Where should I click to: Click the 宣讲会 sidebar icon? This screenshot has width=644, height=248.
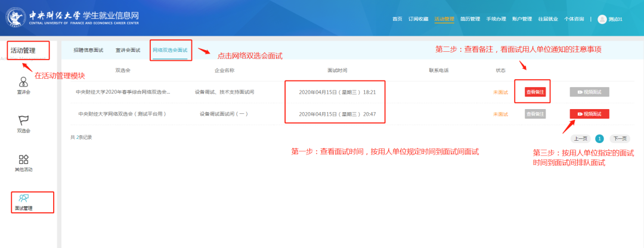point(24,82)
